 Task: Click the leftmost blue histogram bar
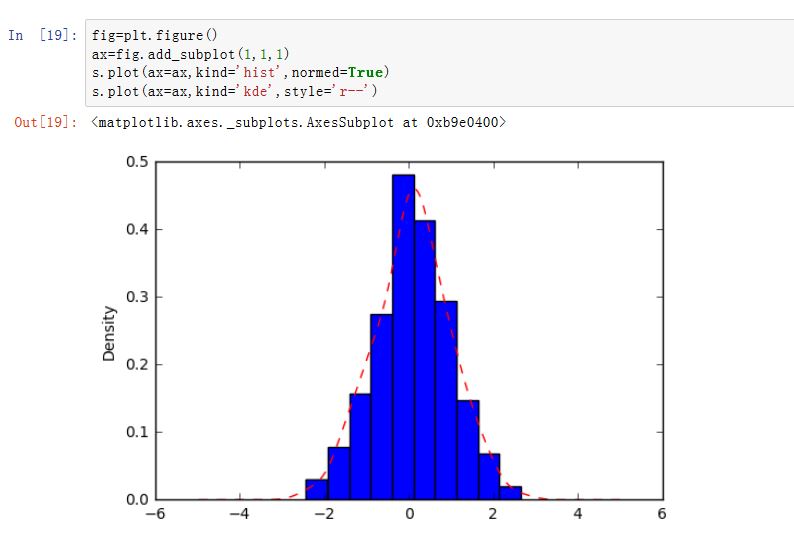coord(316,489)
